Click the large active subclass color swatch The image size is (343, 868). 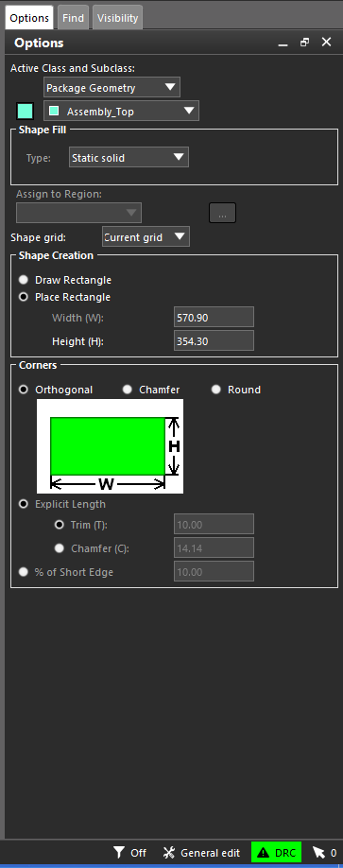(26, 112)
